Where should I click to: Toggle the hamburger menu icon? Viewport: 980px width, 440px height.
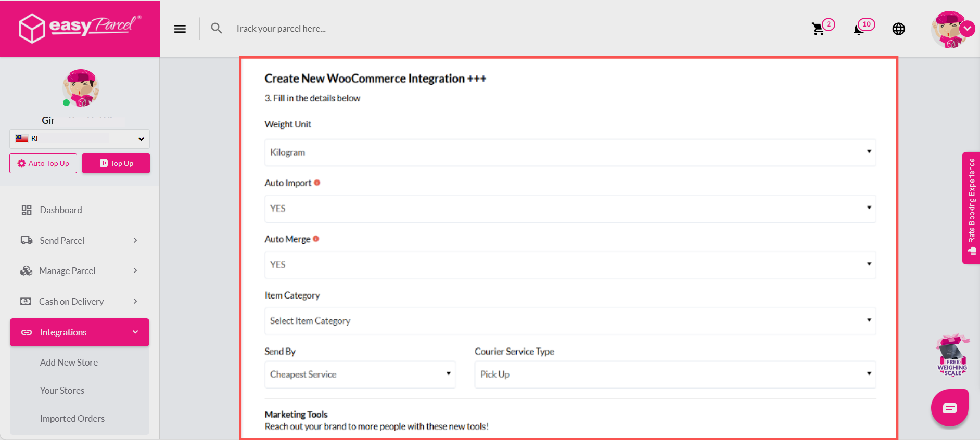(180, 29)
